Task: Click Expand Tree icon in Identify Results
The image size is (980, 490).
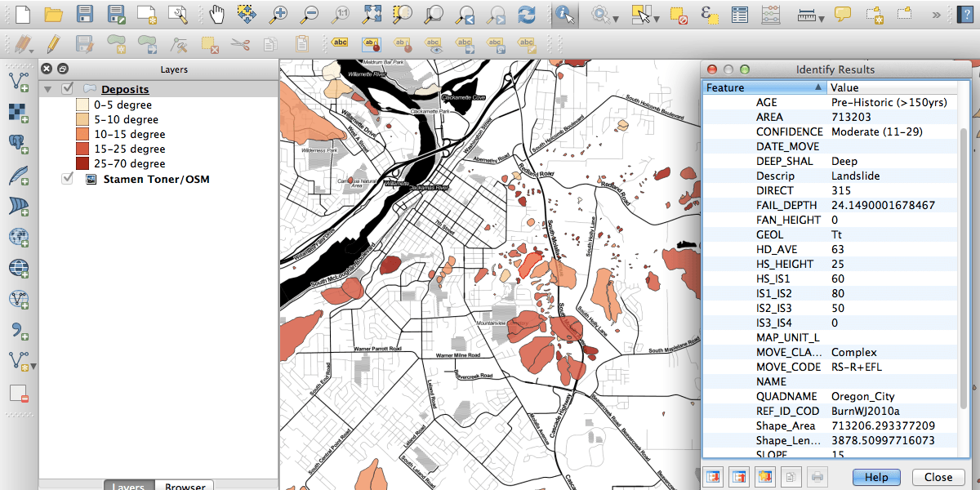Action: pyautogui.click(x=712, y=476)
